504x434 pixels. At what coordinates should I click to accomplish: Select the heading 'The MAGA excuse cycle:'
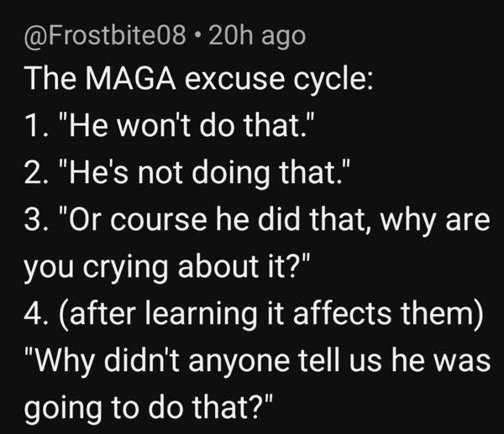click(x=199, y=80)
